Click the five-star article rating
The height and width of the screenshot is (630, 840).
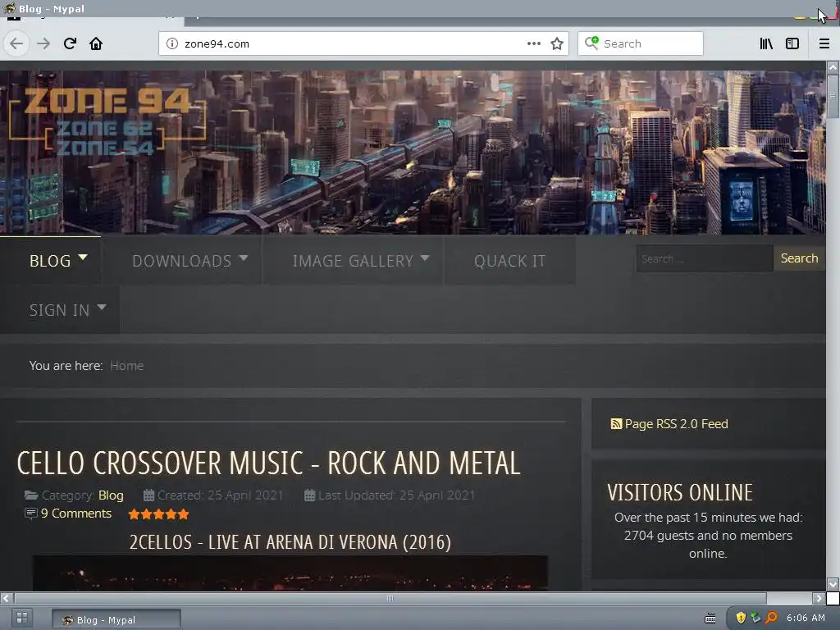click(158, 514)
